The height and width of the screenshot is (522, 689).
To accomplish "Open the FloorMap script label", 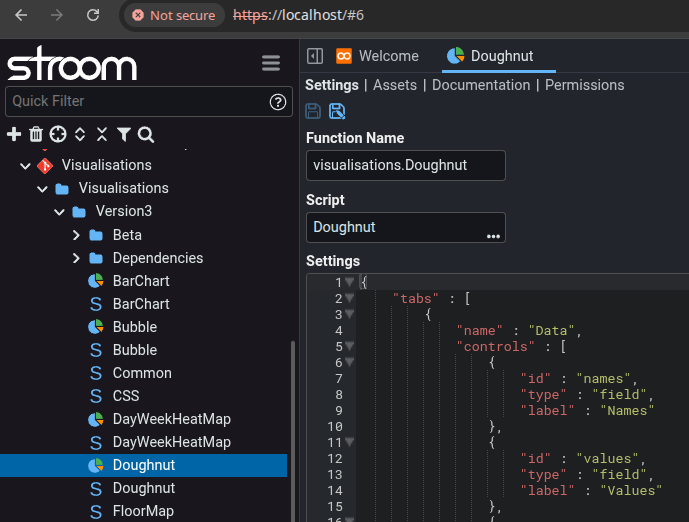I will (x=143, y=511).
